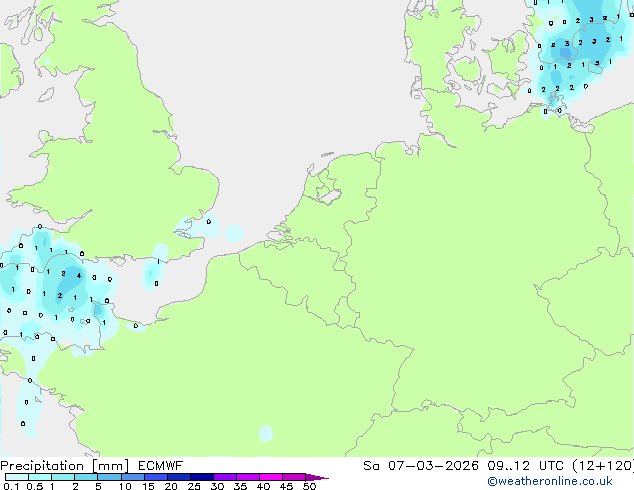Click the 'Sa 07-03-2026' date text
This screenshot has height=490, width=634.
[x=421, y=466]
